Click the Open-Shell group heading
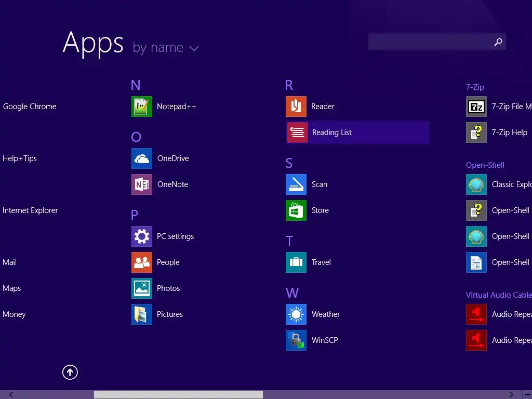This screenshot has width=532, height=399. [485, 165]
